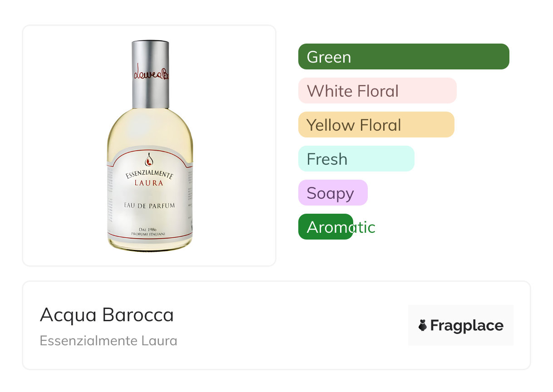Select the Soapy accord bar

click(332, 193)
